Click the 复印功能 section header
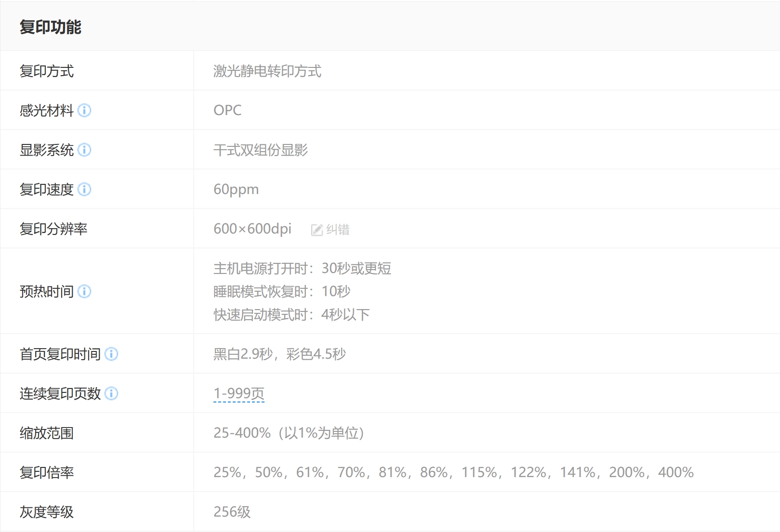 (x=51, y=27)
